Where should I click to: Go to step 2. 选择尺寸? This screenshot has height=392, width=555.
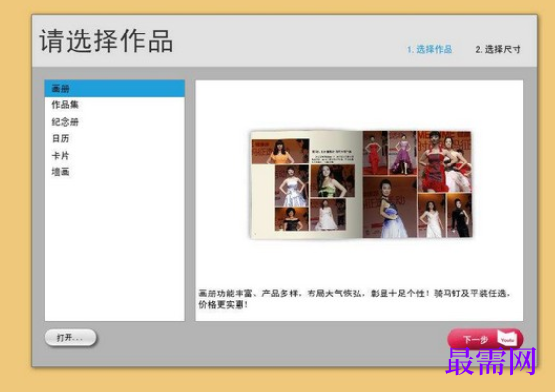[498, 49]
